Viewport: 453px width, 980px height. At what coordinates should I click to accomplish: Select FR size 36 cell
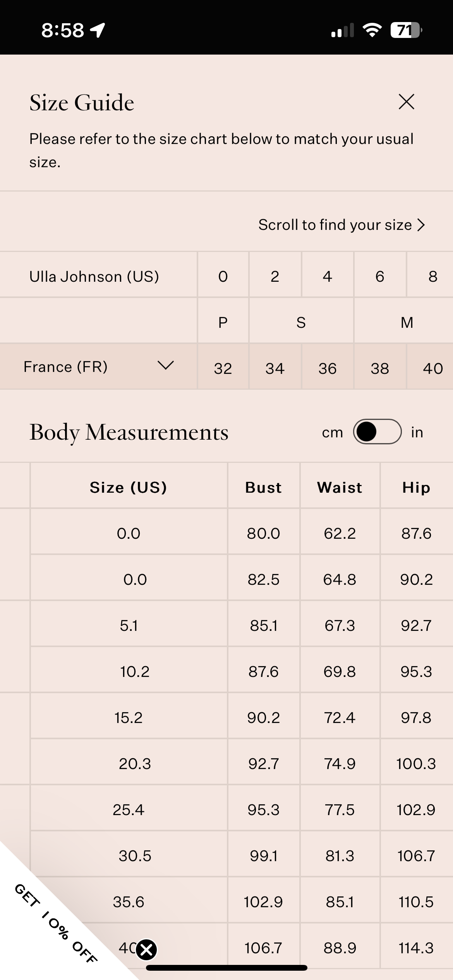point(328,368)
